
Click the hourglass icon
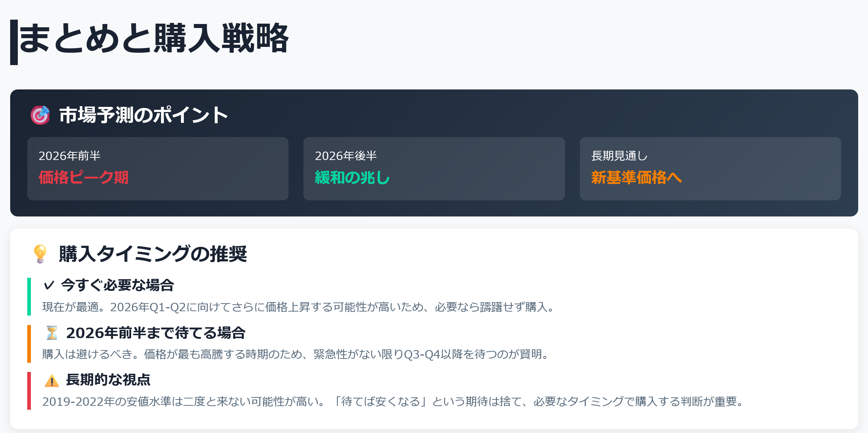coord(52,333)
